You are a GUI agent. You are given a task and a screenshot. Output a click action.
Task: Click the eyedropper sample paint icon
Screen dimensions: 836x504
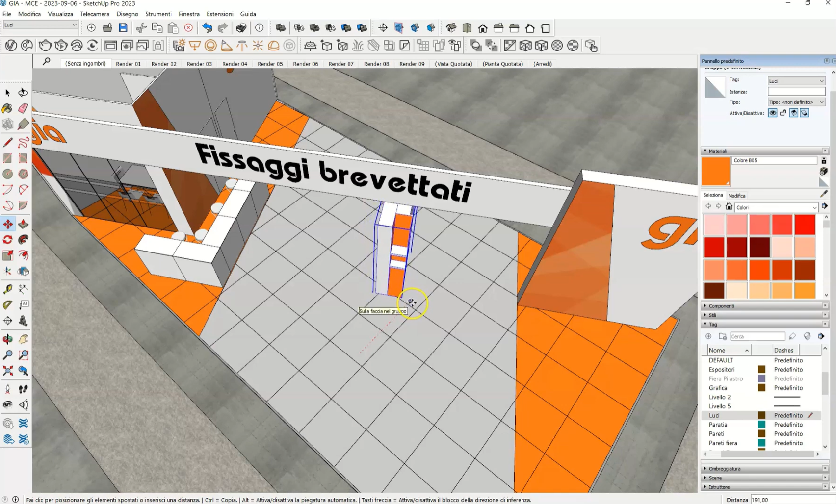coord(824,194)
